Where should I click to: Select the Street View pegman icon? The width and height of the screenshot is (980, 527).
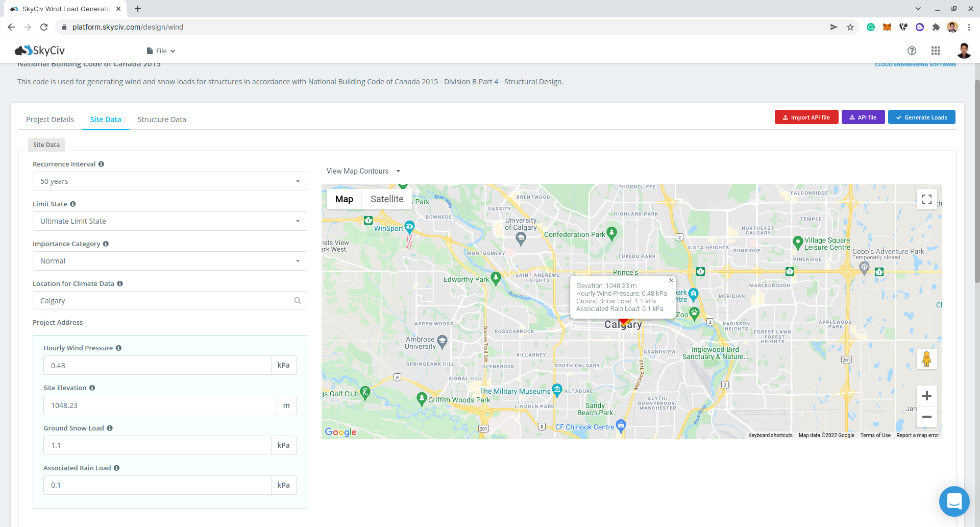click(926, 359)
